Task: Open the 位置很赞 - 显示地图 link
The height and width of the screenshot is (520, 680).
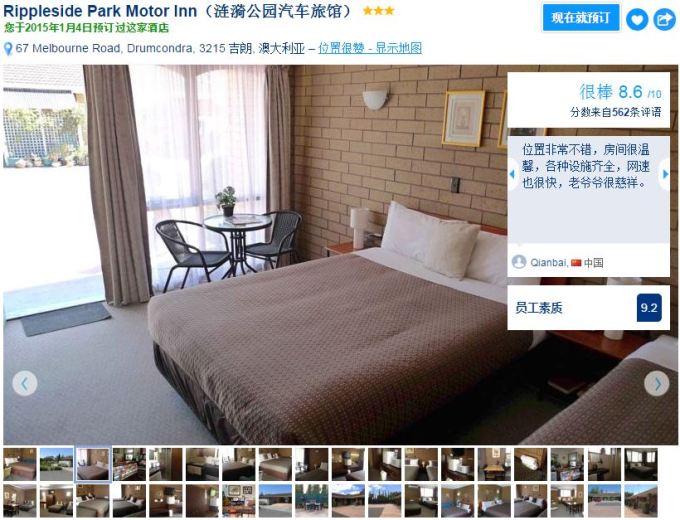Action: click(x=370, y=48)
